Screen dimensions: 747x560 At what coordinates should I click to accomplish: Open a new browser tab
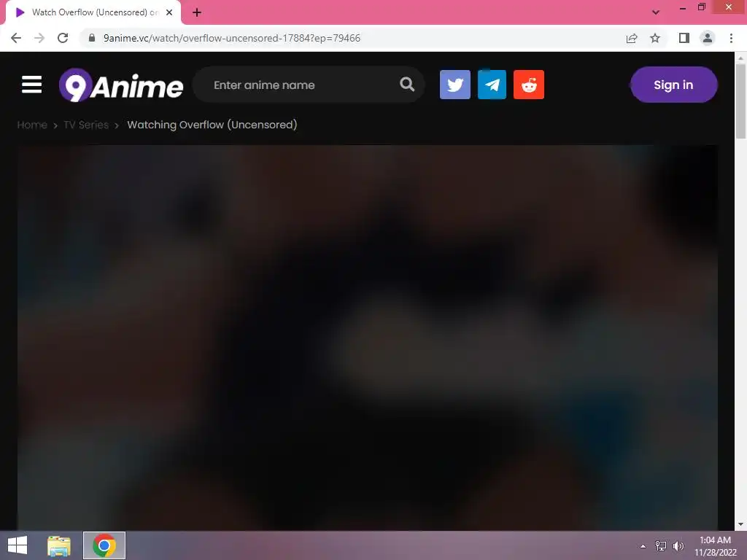tap(197, 12)
